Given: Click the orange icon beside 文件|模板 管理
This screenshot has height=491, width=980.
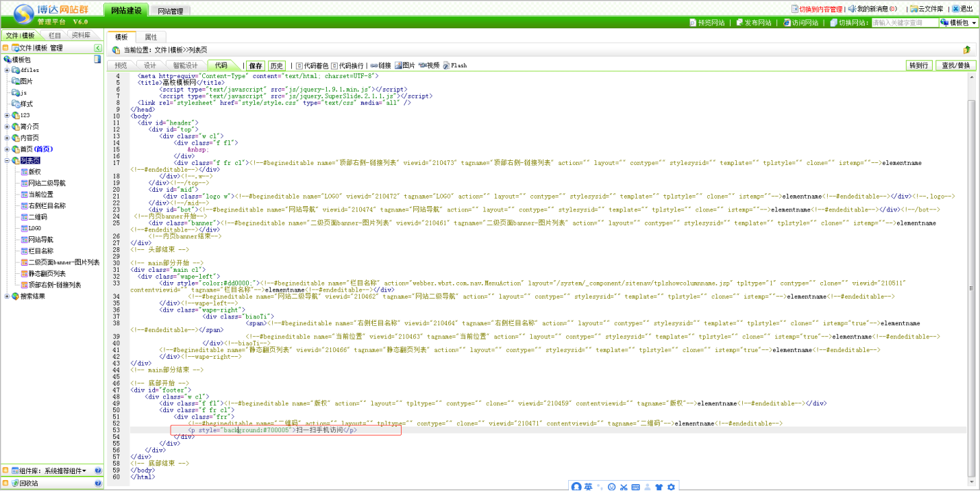Looking at the screenshot, I should click(5, 48).
